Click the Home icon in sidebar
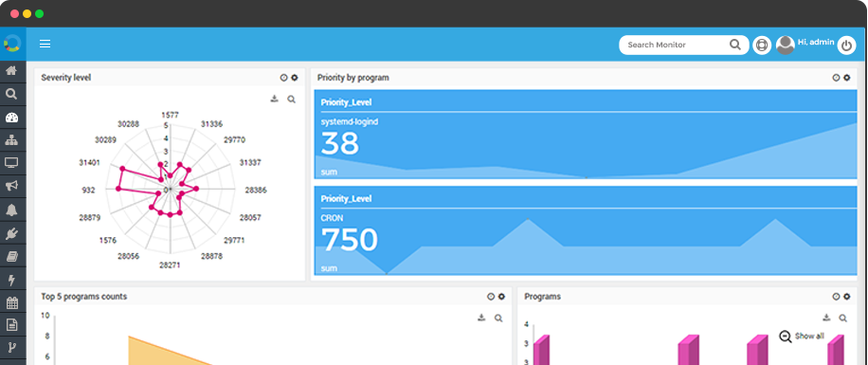Image resolution: width=868 pixels, height=365 pixels. coord(11,71)
